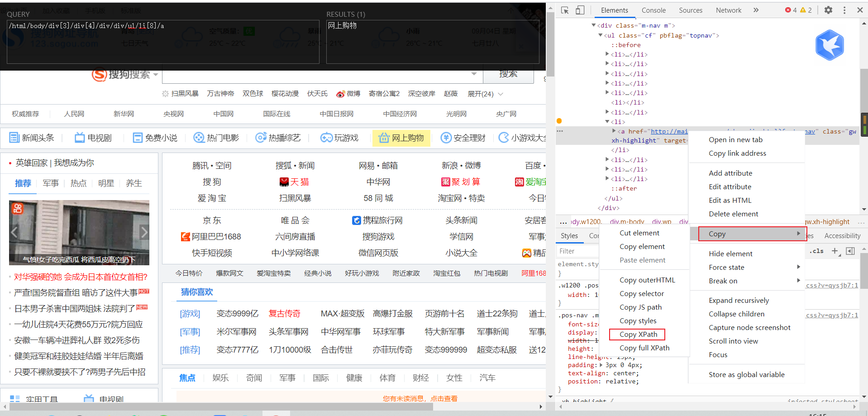Open the 腾讯·空间 link
The height and width of the screenshot is (416, 868).
pos(212,166)
